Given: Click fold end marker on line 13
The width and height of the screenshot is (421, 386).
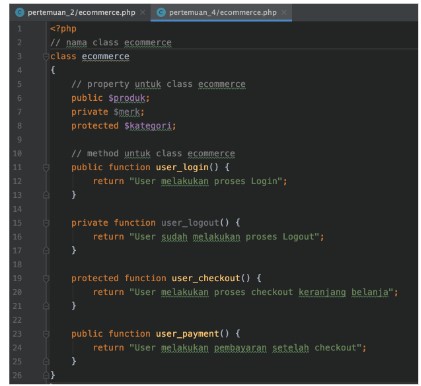Looking at the screenshot, I should click(x=46, y=195).
